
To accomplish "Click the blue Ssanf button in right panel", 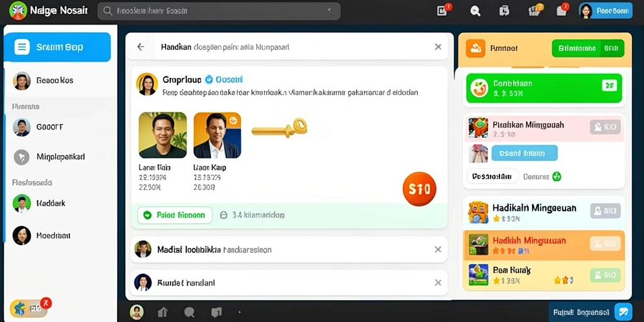I will 525,153.
